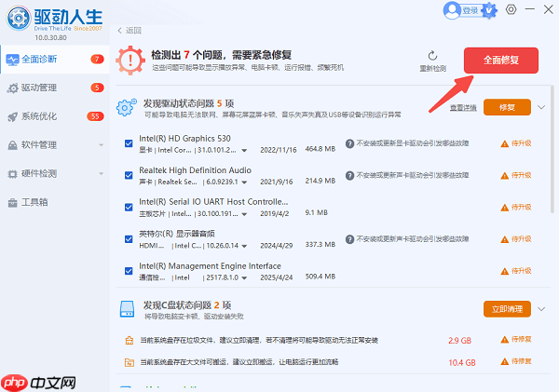Uncheck Intel Management Engine Interface checkbox
This screenshot has width=559, height=392.
coord(129,271)
